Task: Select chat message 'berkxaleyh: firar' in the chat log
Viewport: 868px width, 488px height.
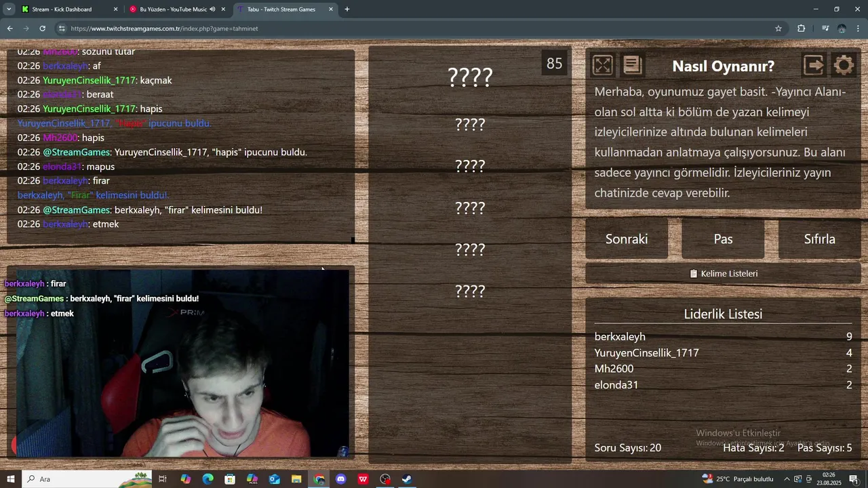Action: pos(64,181)
